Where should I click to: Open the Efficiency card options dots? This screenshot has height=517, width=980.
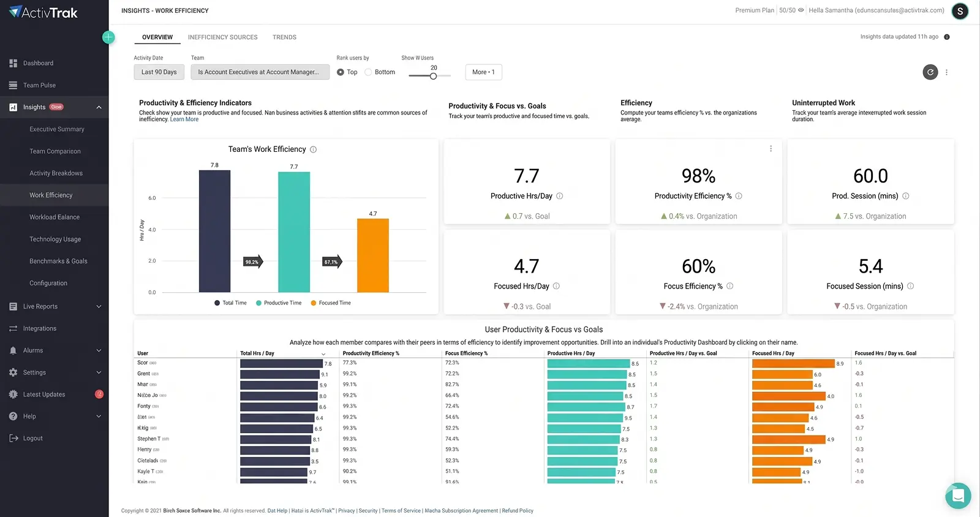tap(771, 149)
